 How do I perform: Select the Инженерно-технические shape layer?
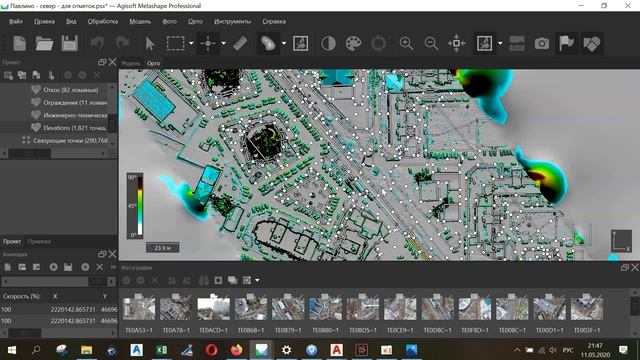75,115
